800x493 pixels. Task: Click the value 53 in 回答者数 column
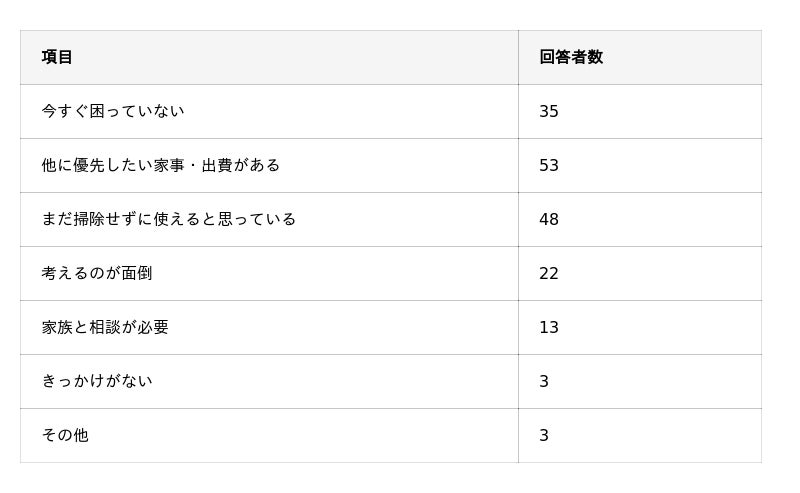coord(549,165)
